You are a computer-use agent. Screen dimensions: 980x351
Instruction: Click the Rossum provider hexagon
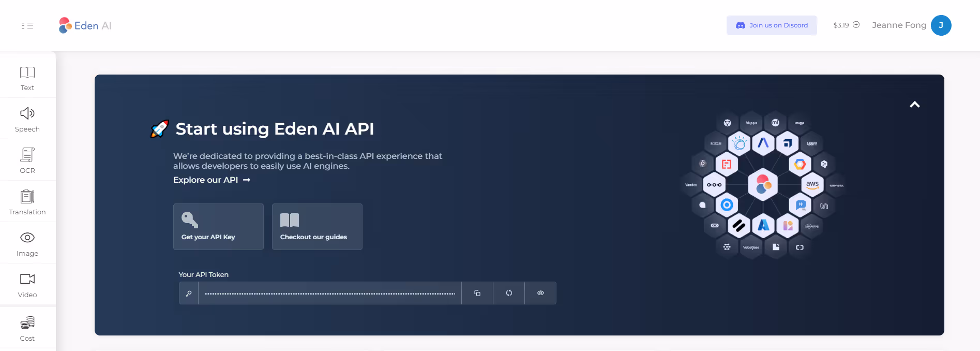point(715,143)
